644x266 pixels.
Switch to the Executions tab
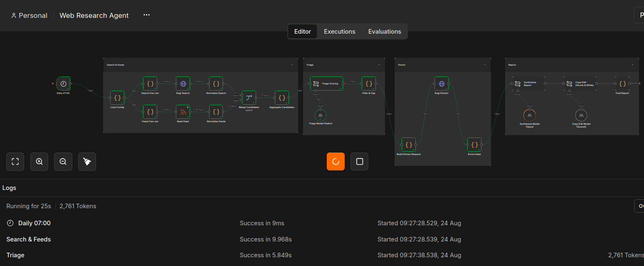tap(340, 32)
